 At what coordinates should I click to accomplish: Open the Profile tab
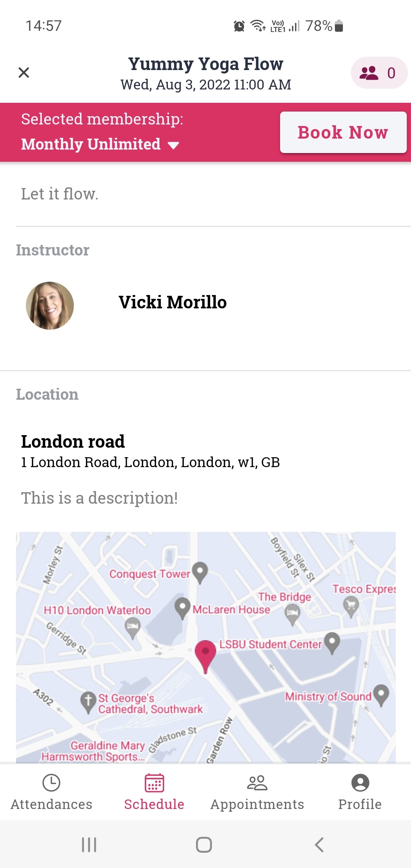click(x=360, y=792)
